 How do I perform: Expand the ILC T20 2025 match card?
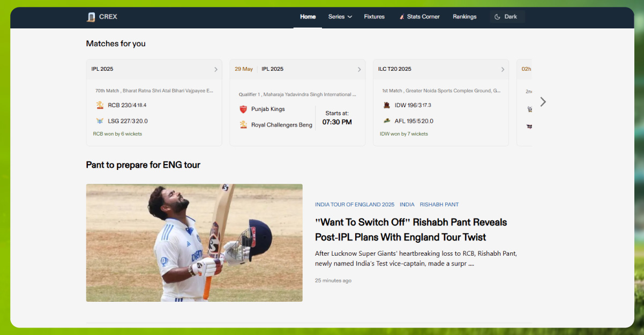pyautogui.click(x=502, y=69)
